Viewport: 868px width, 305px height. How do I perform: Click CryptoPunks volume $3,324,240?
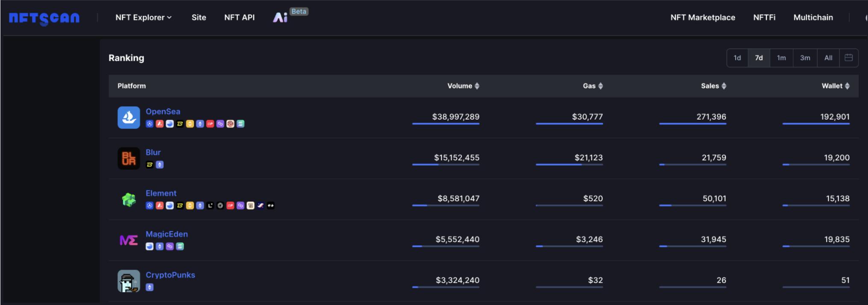(457, 280)
